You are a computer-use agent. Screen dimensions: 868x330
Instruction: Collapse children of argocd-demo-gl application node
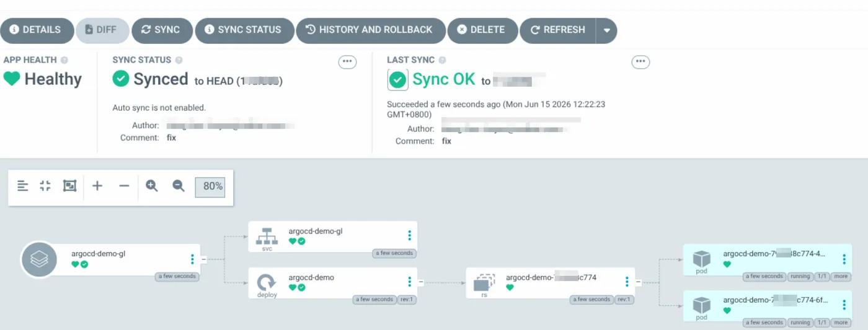(x=204, y=259)
